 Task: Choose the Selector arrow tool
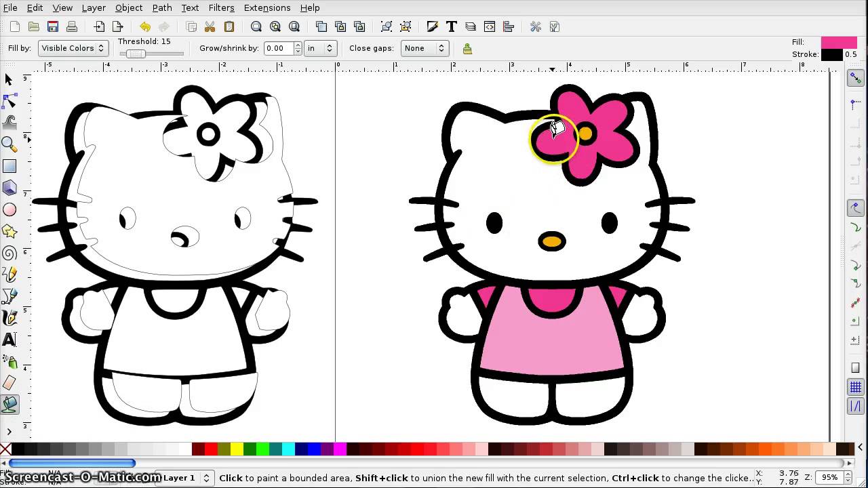9,80
